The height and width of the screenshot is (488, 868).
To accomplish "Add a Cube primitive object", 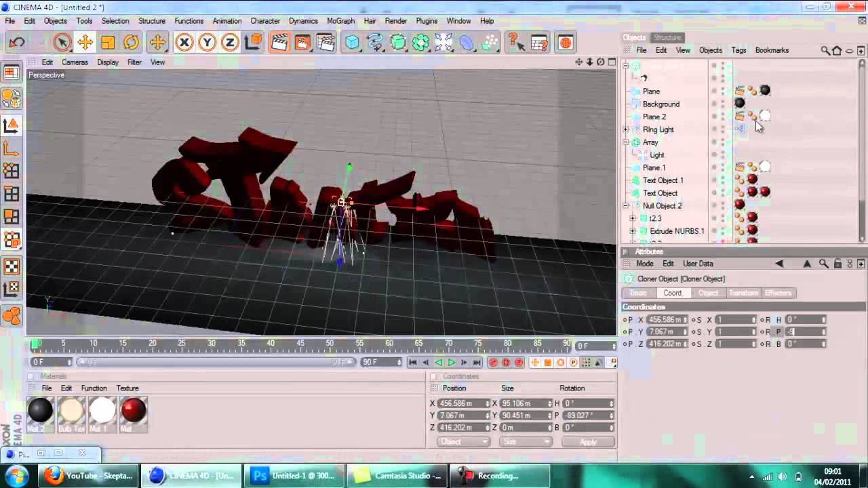I will (352, 43).
